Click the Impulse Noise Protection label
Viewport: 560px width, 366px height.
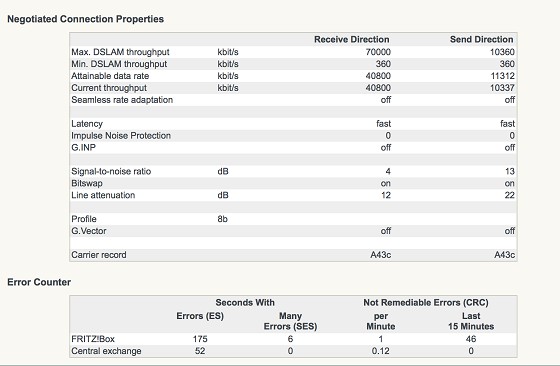coord(121,136)
